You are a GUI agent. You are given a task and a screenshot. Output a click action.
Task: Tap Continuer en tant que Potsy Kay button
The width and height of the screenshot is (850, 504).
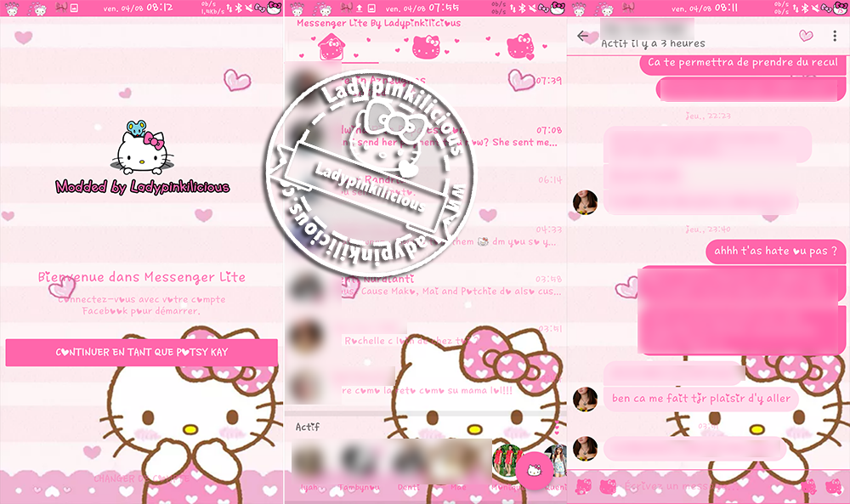click(x=141, y=352)
